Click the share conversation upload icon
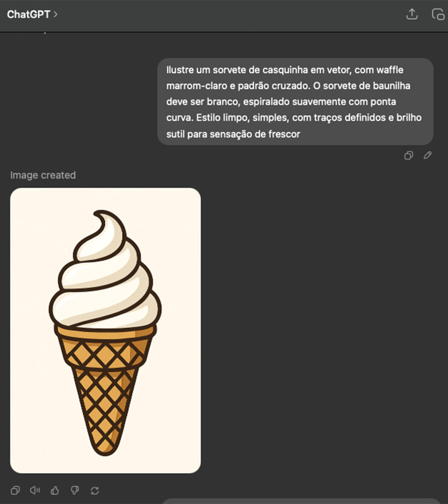This screenshot has width=448, height=504. [x=412, y=14]
